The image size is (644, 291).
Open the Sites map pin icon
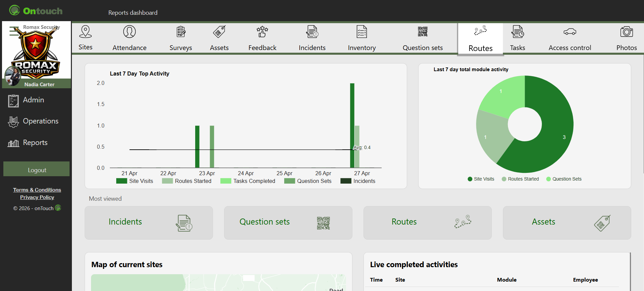[85, 32]
